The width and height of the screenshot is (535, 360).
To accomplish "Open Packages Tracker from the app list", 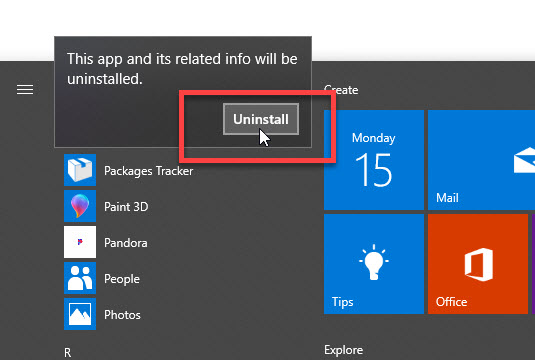I will tap(148, 171).
